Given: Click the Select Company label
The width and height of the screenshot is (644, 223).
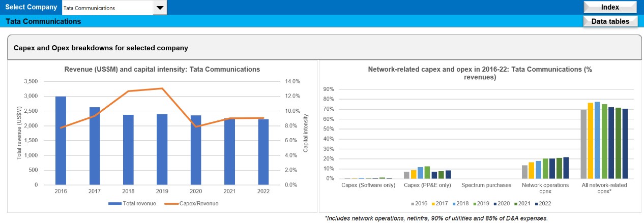Looking at the screenshot, I should (31, 7).
